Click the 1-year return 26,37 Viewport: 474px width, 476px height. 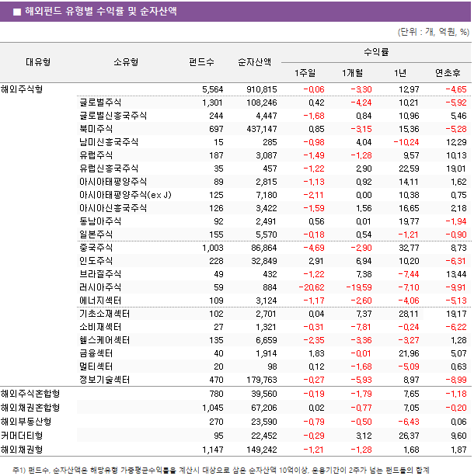pyautogui.click(x=409, y=436)
